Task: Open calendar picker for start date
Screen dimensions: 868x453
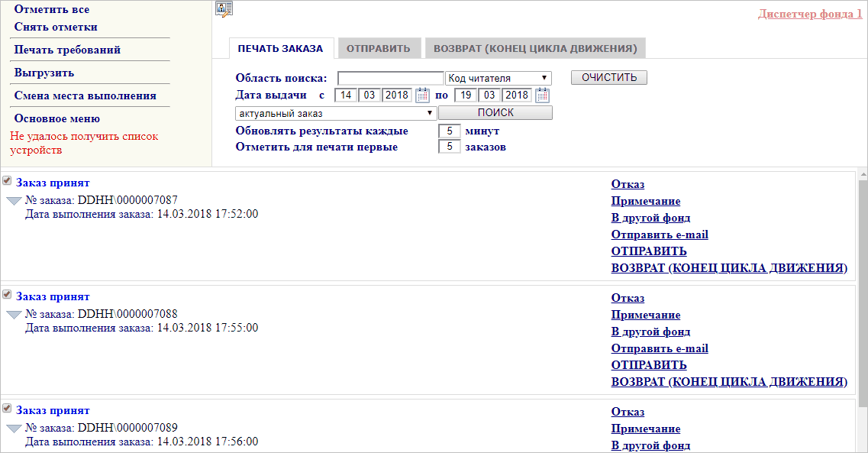Action: (x=422, y=95)
